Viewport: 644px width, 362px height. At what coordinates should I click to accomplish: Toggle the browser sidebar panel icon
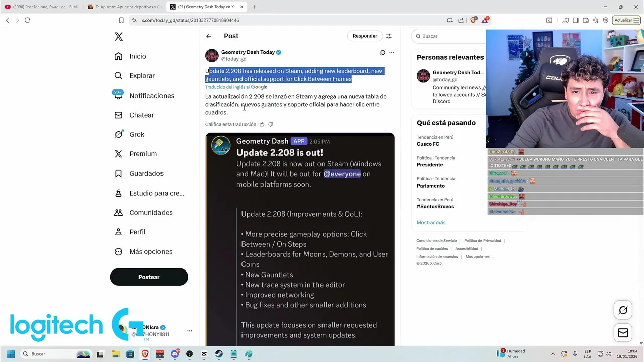point(576,20)
